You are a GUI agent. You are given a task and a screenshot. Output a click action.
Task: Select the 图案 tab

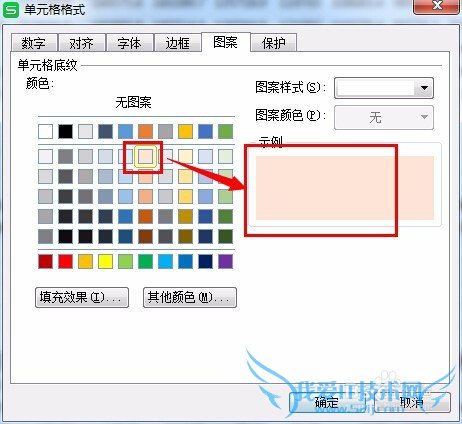(x=226, y=42)
